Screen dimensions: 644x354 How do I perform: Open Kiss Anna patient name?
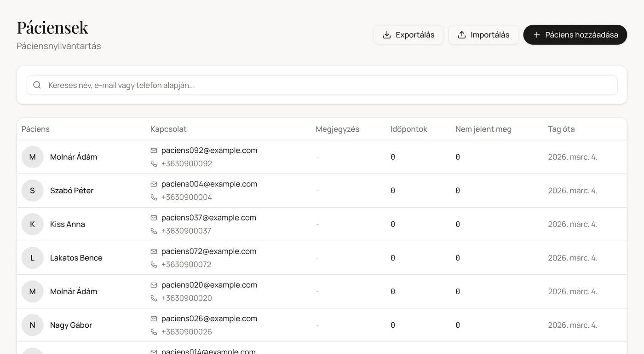click(x=68, y=224)
